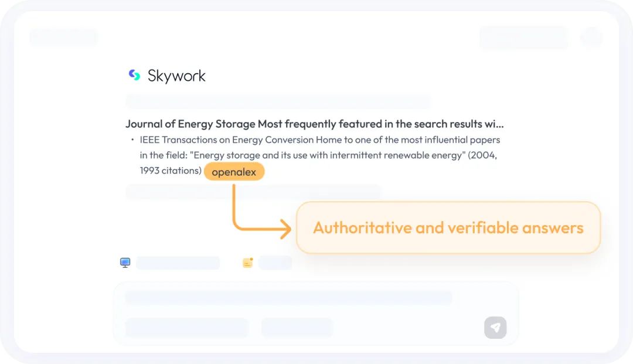
Task: Click the placeholder label beside the note icon
Action: pos(275,263)
